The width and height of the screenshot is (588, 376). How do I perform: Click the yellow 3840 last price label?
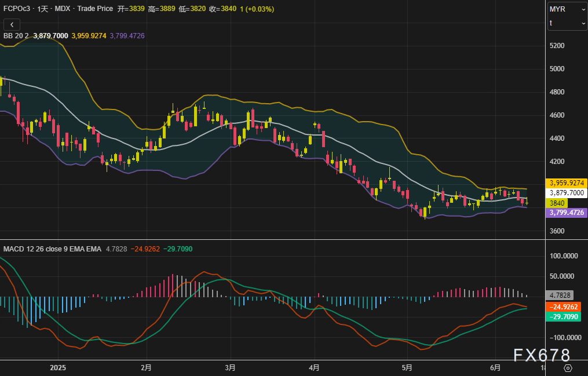pos(557,203)
